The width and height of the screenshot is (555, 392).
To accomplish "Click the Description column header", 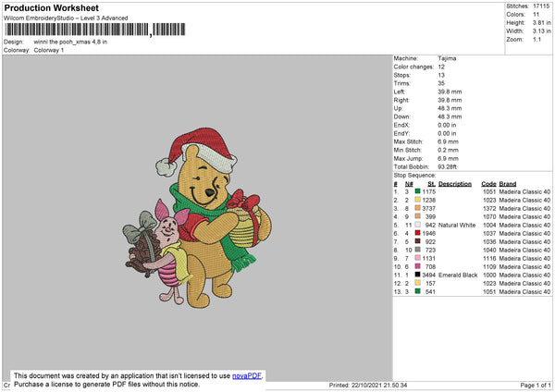I will tap(455, 184).
